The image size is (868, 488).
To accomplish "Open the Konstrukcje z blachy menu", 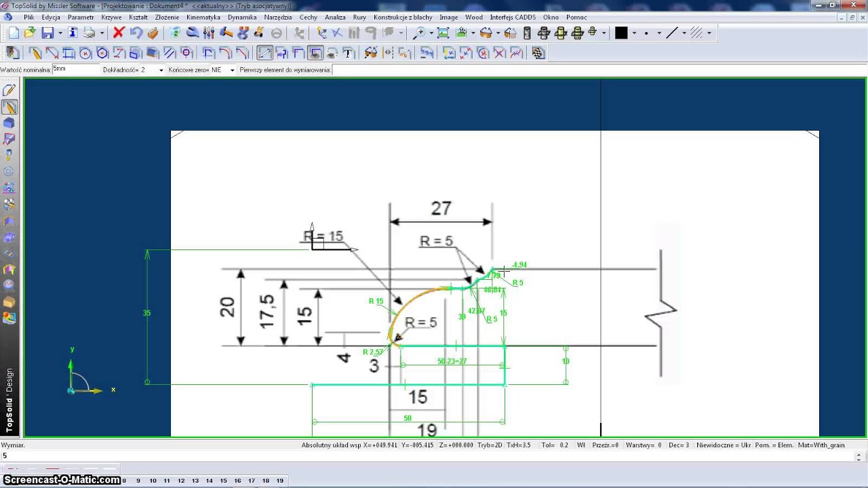I will pos(403,17).
